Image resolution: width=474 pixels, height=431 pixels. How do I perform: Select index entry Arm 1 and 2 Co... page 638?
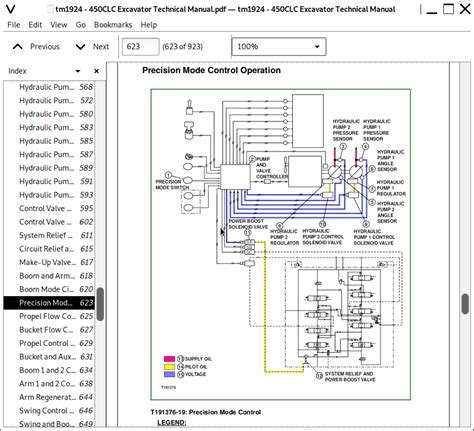pyautogui.click(x=49, y=384)
